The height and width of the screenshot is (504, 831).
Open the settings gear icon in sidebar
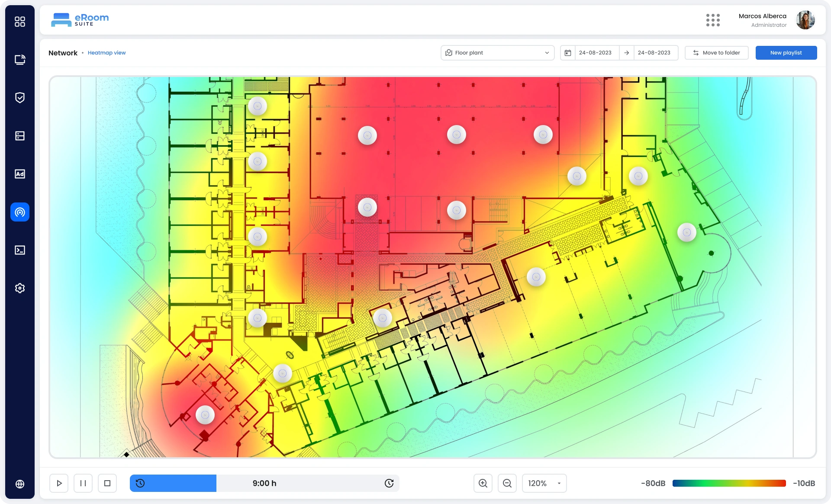click(x=20, y=288)
